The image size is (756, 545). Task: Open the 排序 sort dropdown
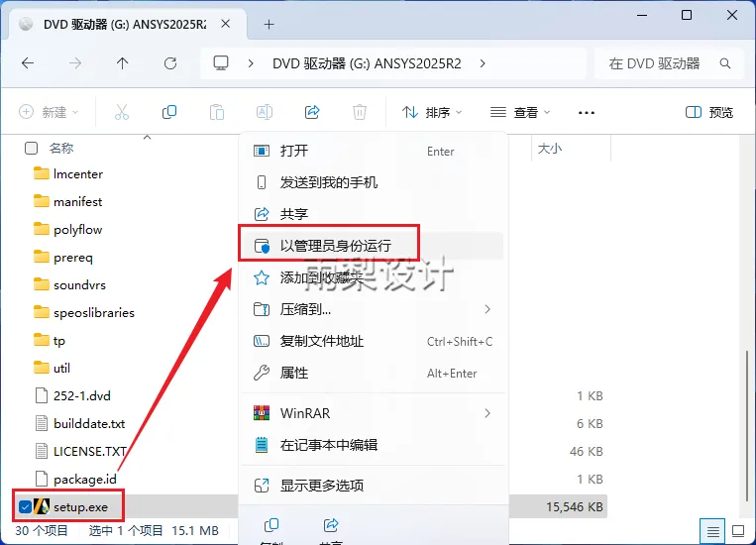[432, 112]
